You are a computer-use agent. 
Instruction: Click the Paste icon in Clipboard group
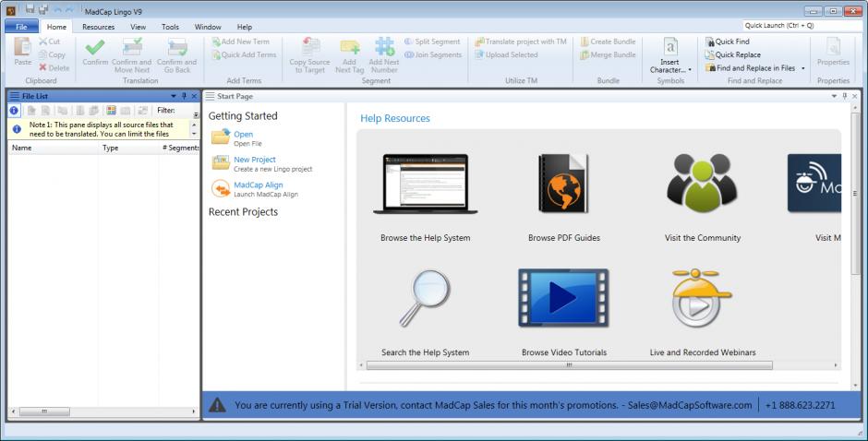(23, 47)
